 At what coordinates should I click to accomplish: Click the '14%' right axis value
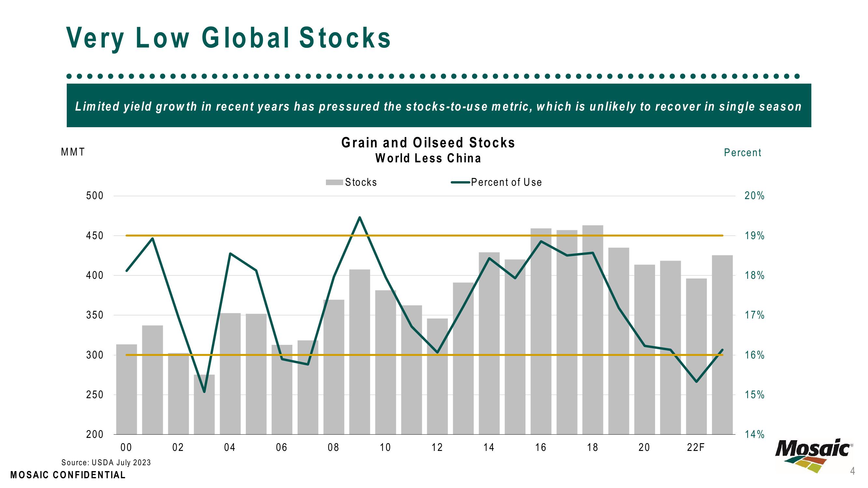(x=754, y=434)
